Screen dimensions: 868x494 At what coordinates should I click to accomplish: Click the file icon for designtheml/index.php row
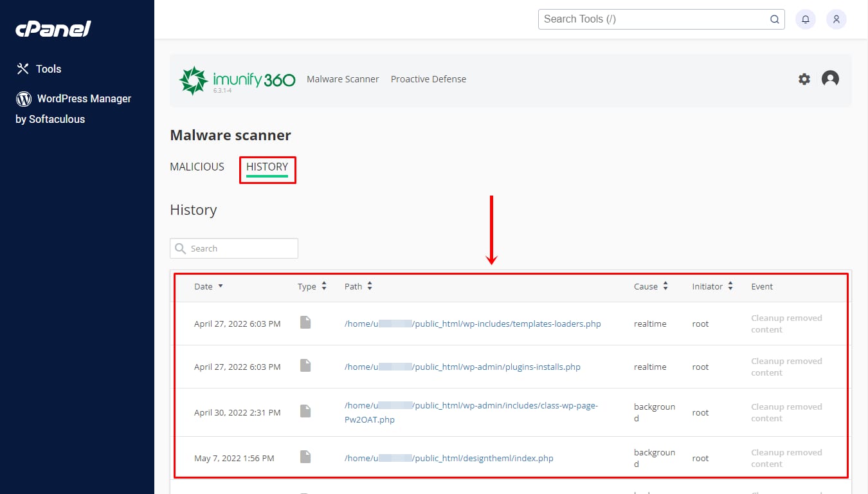click(305, 457)
